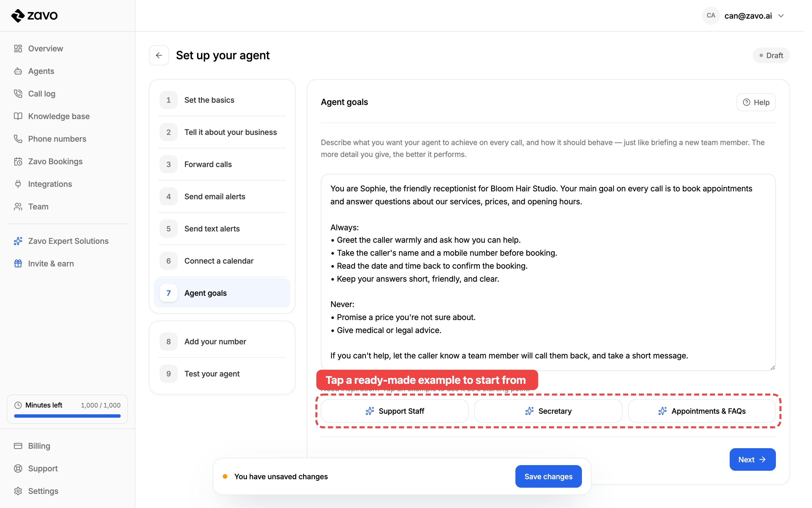The width and height of the screenshot is (812, 508).
Task: Use the Appointments & FAQs example
Action: click(x=702, y=411)
